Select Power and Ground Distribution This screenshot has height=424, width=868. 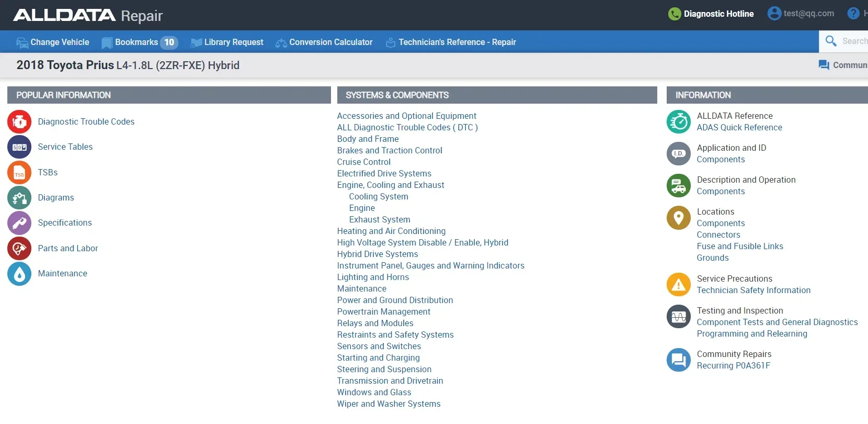395,300
